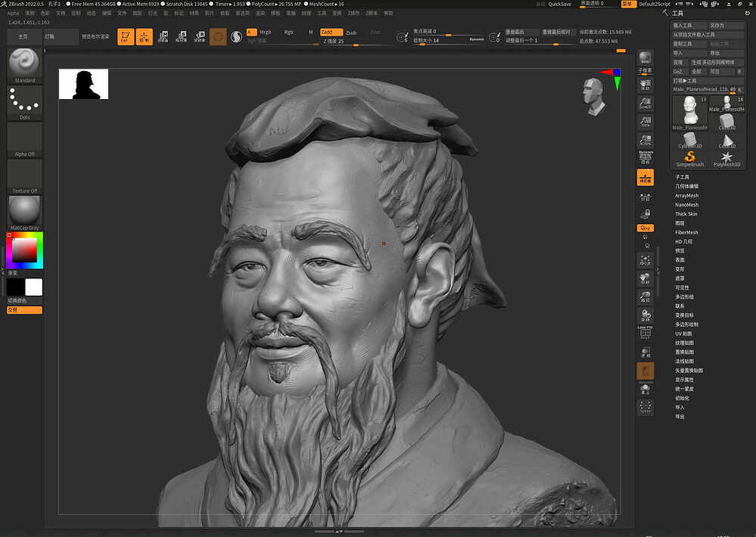Click the Alpha Off slot
This screenshot has width=756, height=537.
(24, 140)
